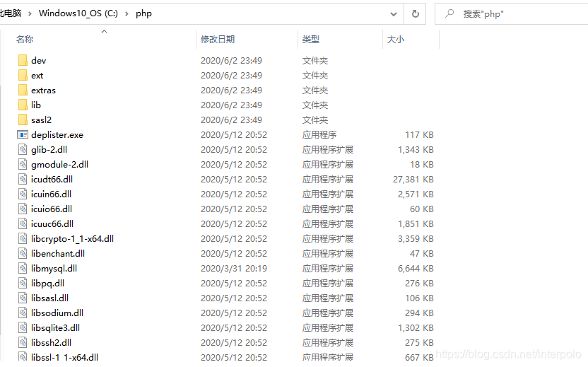588x367 pixels.
Task: Click the dev folder icon
Action: (23, 60)
